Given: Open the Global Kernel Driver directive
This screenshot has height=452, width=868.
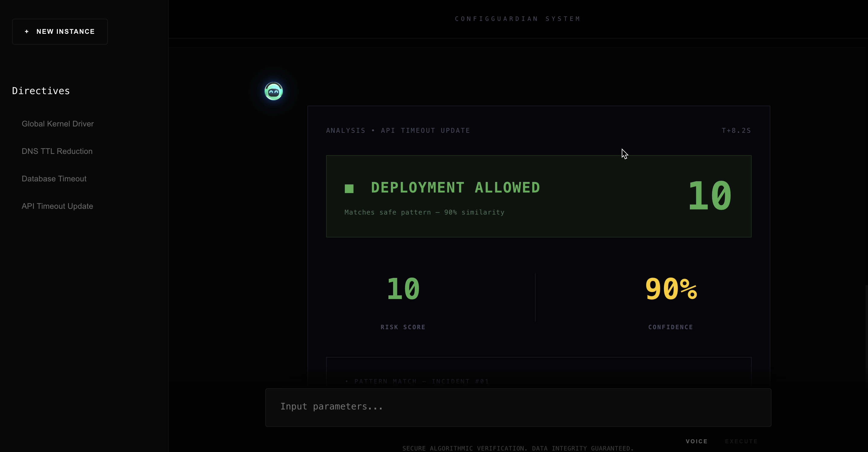Looking at the screenshot, I should [x=58, y=124].
